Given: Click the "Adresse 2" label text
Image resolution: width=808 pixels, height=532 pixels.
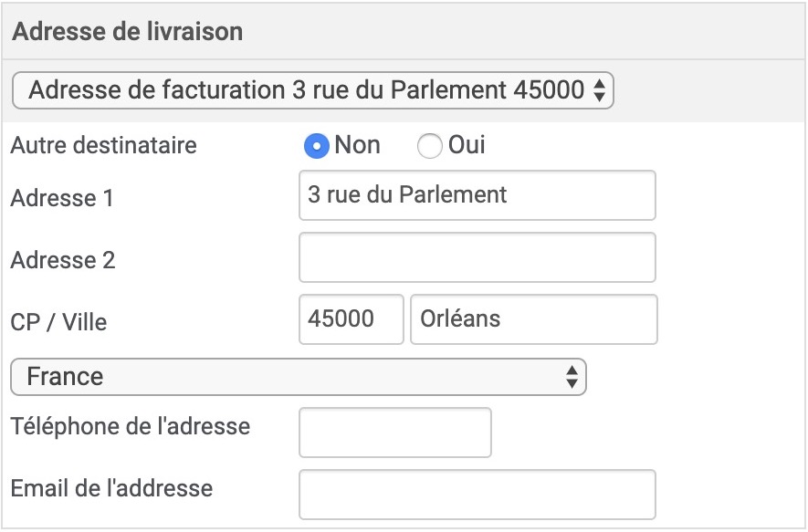Looking at the screenshot, I should [62, 260].
